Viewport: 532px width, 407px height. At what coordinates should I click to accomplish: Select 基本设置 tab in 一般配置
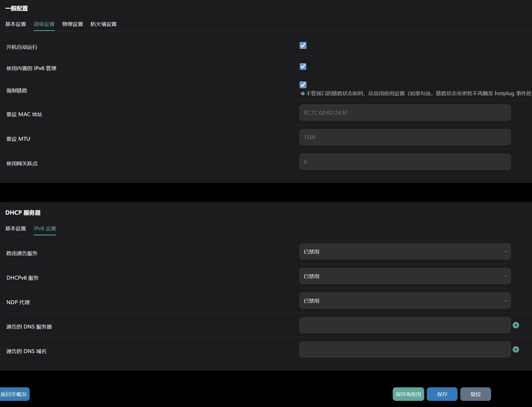coord(16,24)
